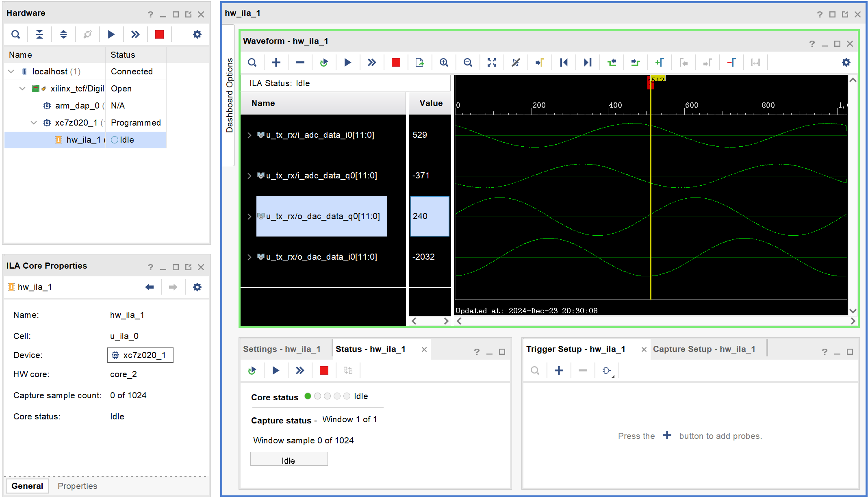
Task: Click the yellow cursor marker at 512
Action: [x=658, y=79]
